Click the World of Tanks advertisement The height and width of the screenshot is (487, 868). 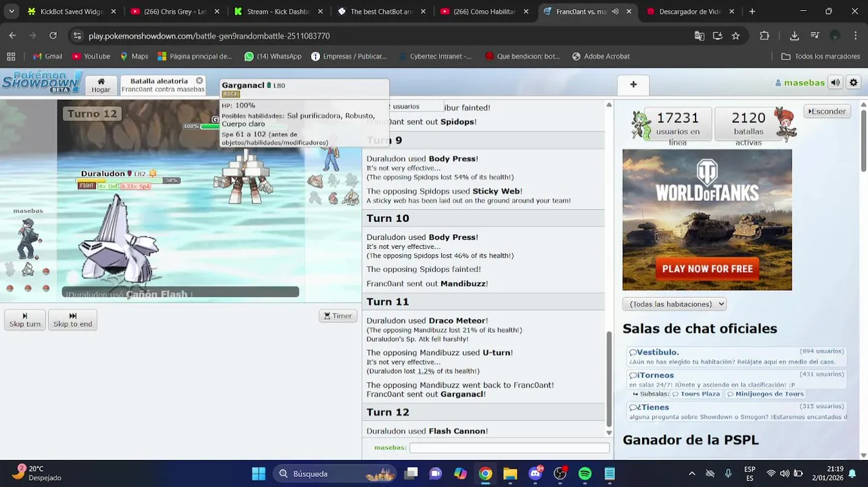tap(707, 220)
